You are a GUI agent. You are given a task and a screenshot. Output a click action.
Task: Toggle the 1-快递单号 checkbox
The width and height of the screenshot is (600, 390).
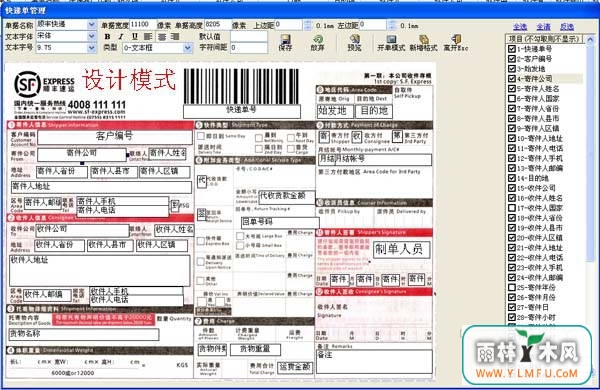(512, 49)
